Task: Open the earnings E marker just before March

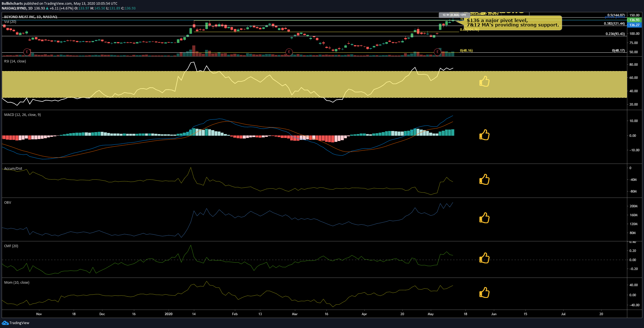Action: pyautogui.click(x=289, y=52)
